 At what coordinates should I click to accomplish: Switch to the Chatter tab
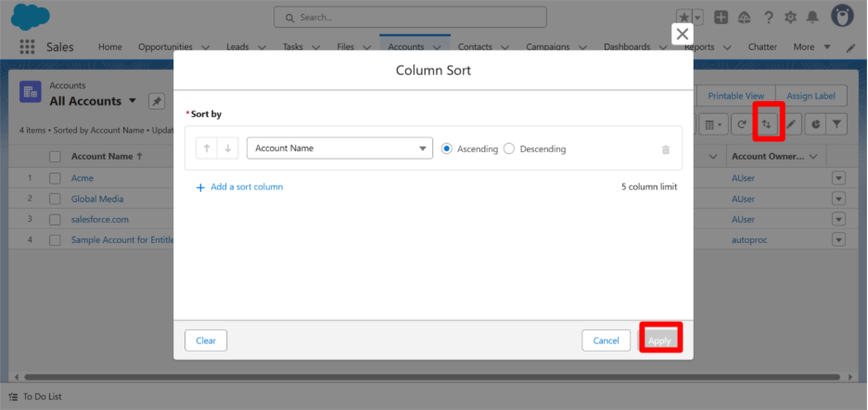[762, 47]
